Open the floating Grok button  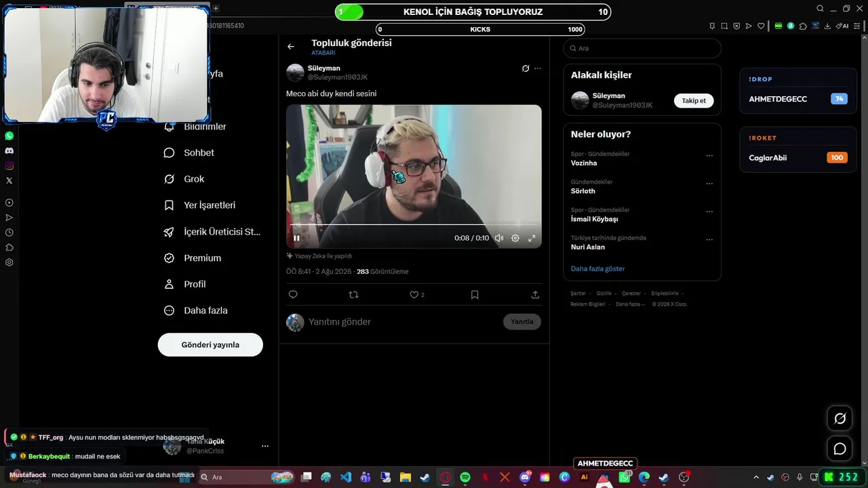point(840,419)
